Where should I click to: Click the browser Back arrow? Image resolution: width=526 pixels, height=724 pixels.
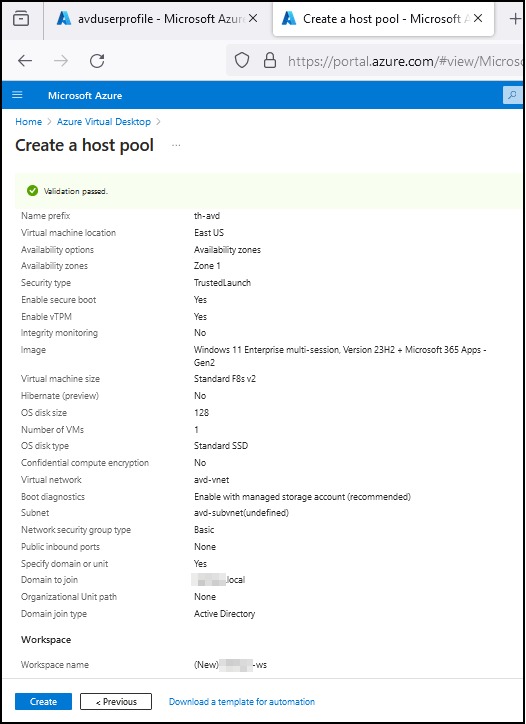25,60
